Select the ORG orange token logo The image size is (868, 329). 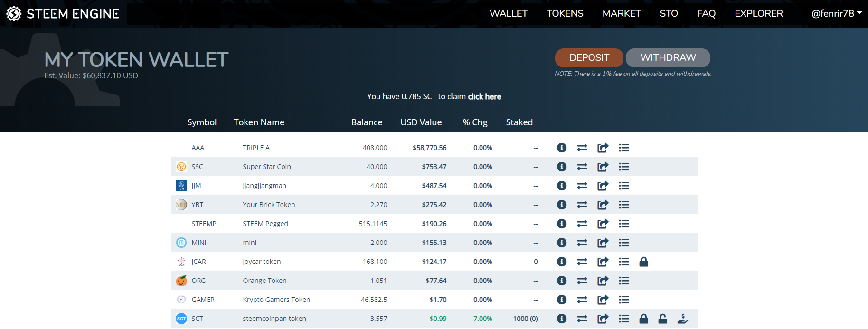point(181,281)
